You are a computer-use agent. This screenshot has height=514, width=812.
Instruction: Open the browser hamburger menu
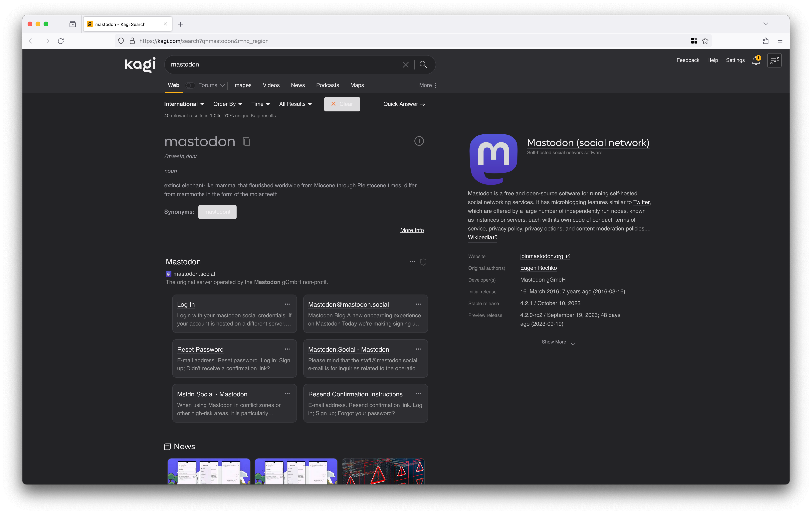pyautogui.click(x=780, y=41)
